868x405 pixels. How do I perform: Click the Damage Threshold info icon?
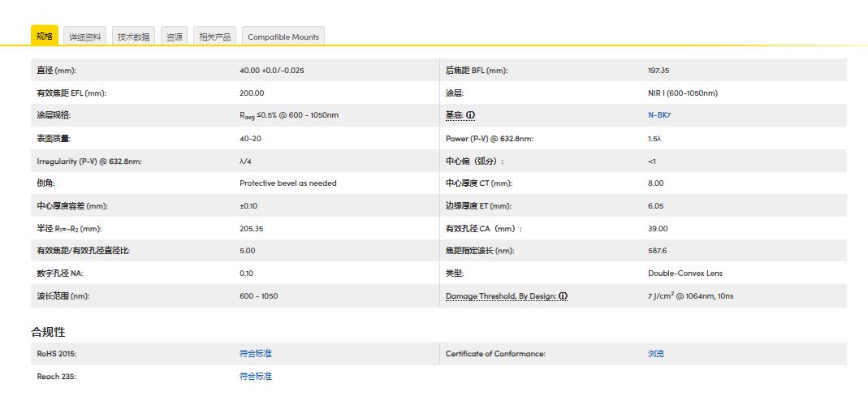click(563, 296)
